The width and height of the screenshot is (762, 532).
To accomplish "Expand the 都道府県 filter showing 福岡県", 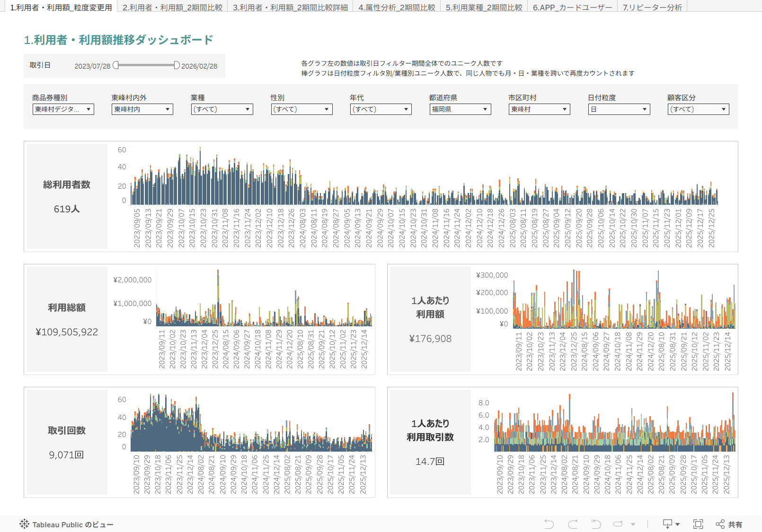I will coord(460,109).
